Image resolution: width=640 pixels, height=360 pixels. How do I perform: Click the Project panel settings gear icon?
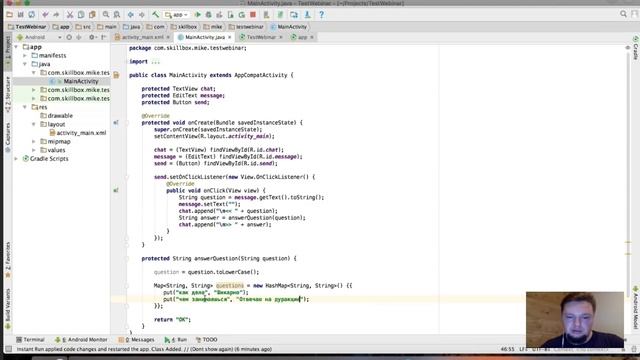coord(92,37)
